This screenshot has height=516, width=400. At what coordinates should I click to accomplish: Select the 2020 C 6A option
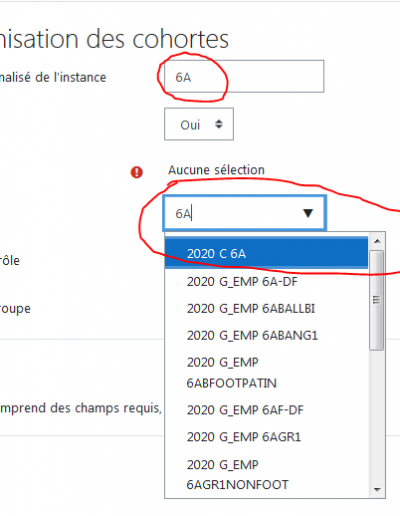pyautogui.click(x=266, y=253)
